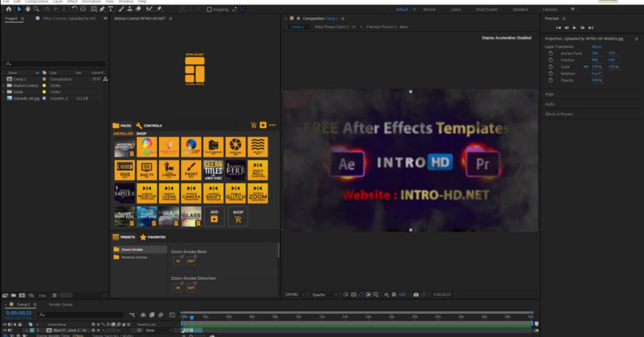Select the Rotation tool

74,9
